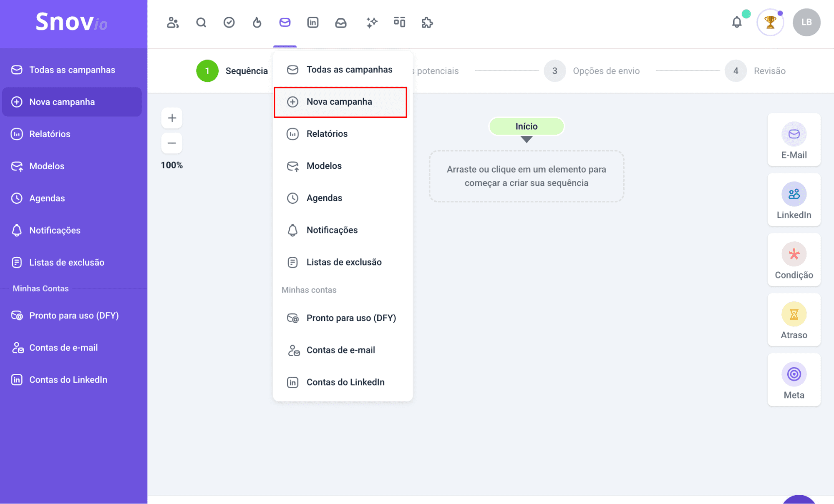Open the AI sparkle icon in top bar
The width and height of the screenshot is (834, 504).
[x=371, y=23]
